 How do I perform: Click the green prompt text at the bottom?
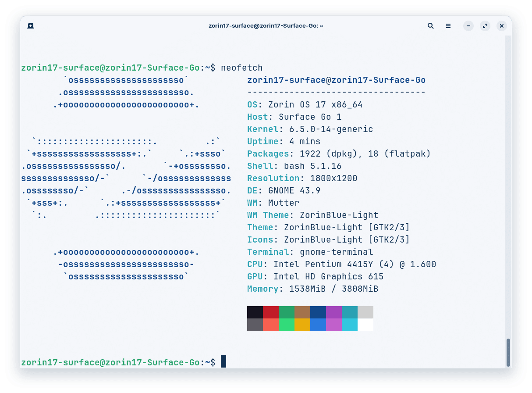click(110, 363)
